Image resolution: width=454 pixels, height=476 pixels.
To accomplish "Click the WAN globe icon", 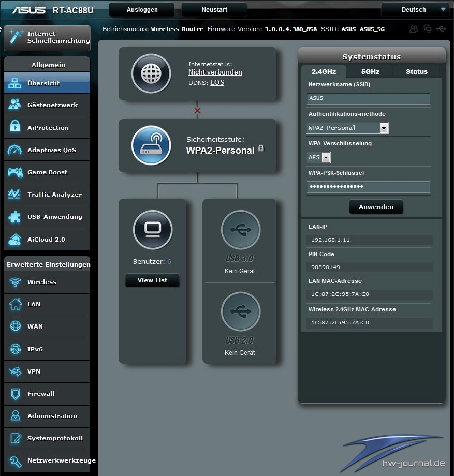I will pyautogui.click(x=16, y=326).
